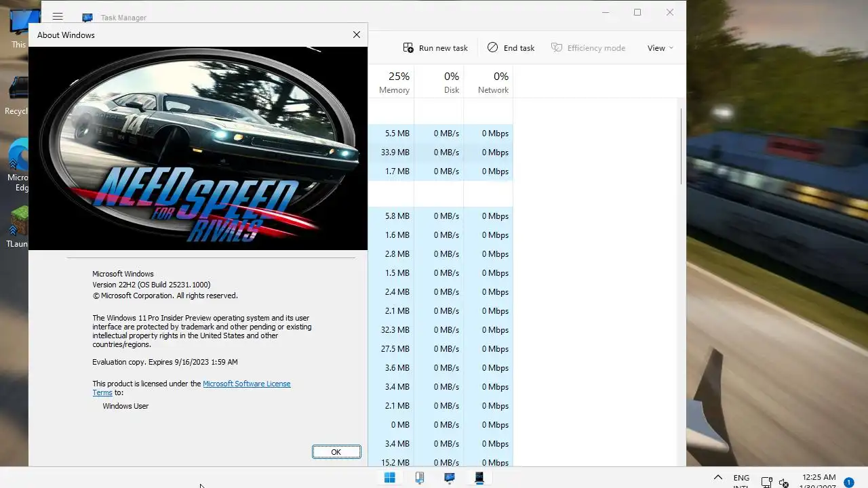
Task: Click the taskbar icon right of Start
Action: pyautogui.click(x=420, y=478)
